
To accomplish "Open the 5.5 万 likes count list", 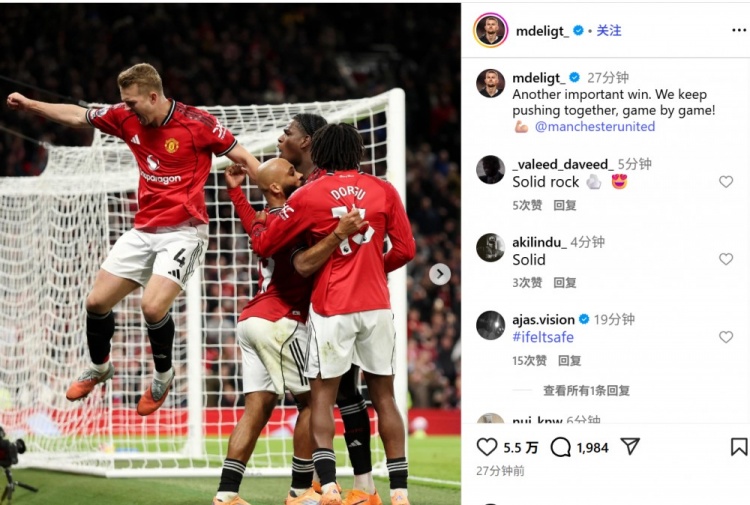I will click(520, 448).
